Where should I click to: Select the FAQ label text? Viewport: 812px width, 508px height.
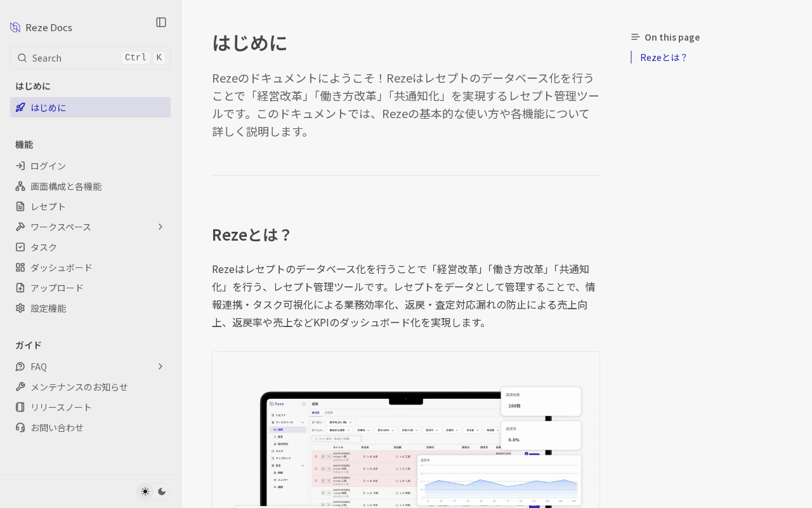[x=39, y=366]
